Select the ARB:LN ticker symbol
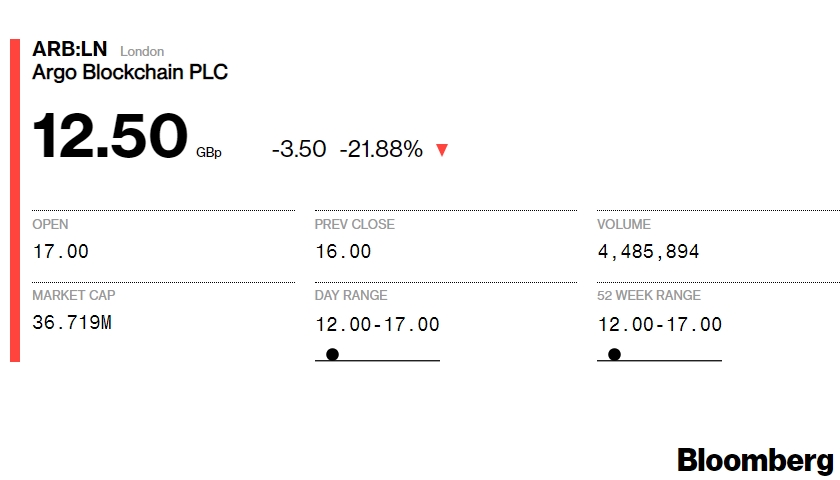The width and height of the screenshot is (840, 480). pos(70,49)
